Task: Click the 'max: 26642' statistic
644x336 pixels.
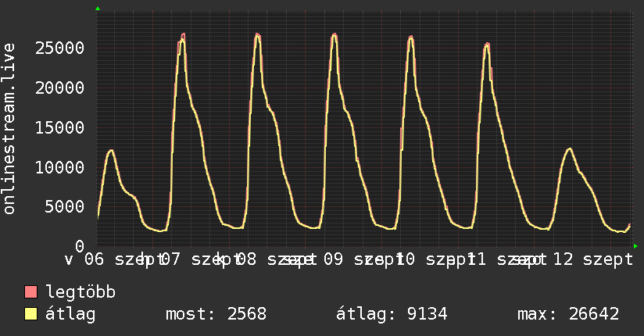Action: pos(568,314)
